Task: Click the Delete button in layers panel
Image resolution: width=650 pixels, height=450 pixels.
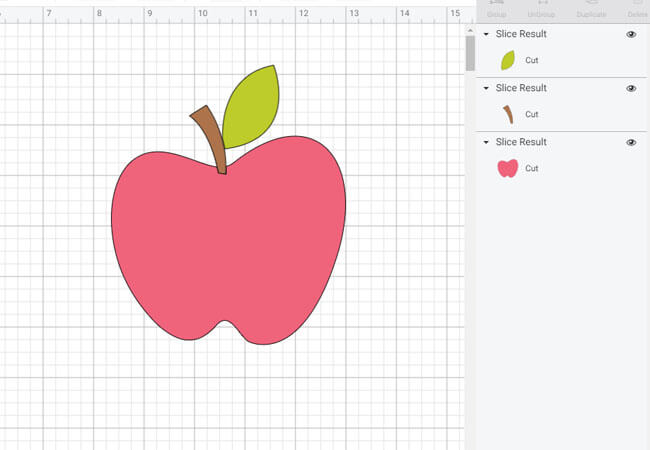Action: point(638,10)
